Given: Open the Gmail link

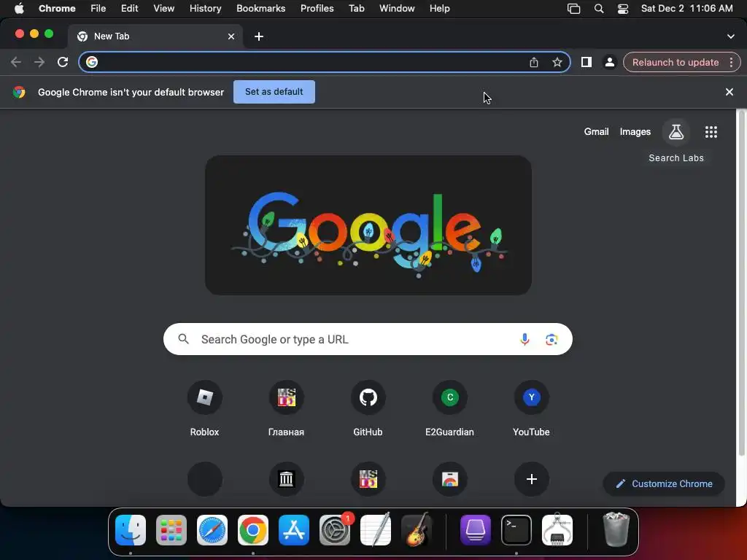Looking at the screenshot, I should click(596, 131).
